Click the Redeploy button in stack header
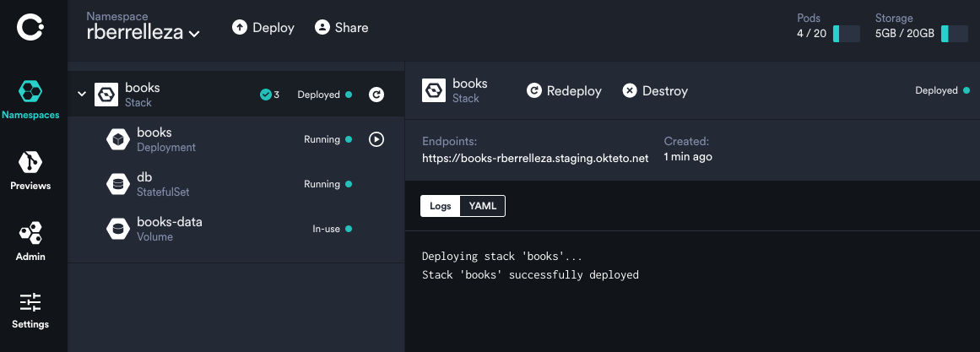 pyautogui.click(x=564, y=90)
